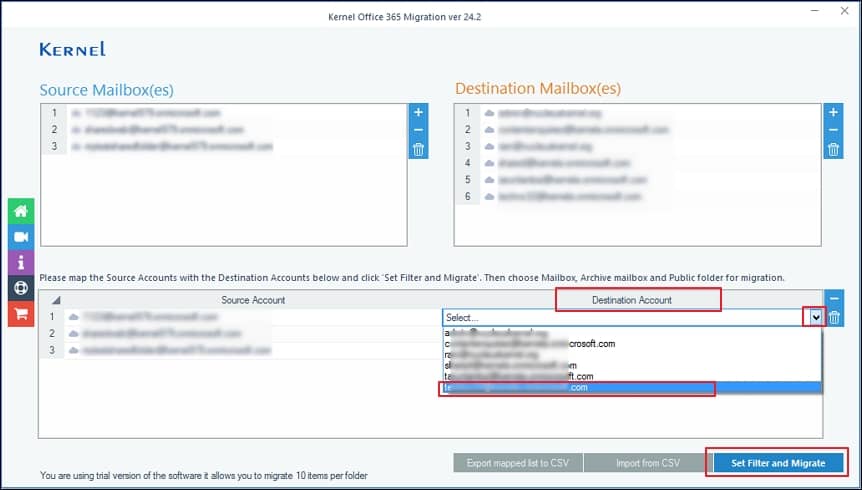
Task: Select source mailbox row 2
Action: coord(224,130)
